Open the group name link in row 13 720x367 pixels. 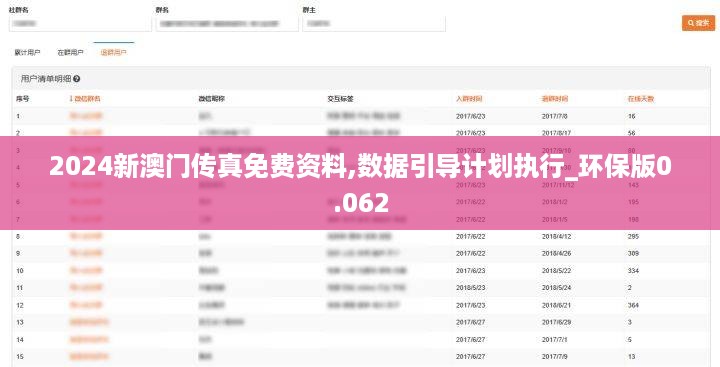tap(89, 322)
